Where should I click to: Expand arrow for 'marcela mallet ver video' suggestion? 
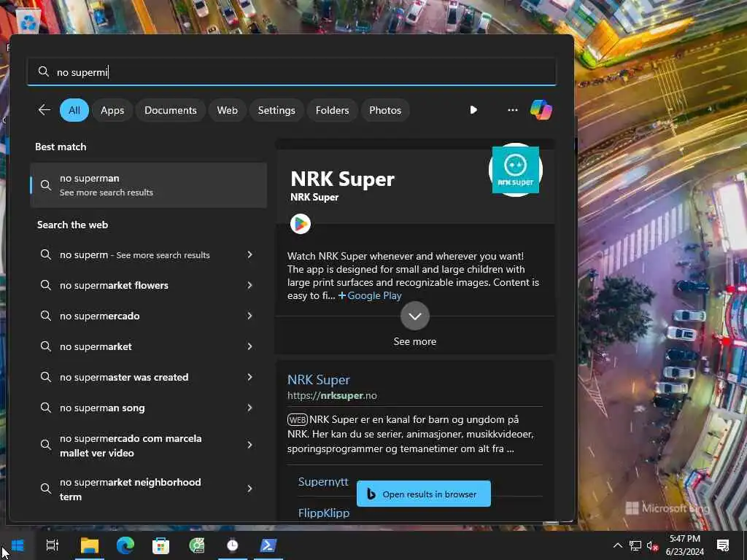pos(249,445)
